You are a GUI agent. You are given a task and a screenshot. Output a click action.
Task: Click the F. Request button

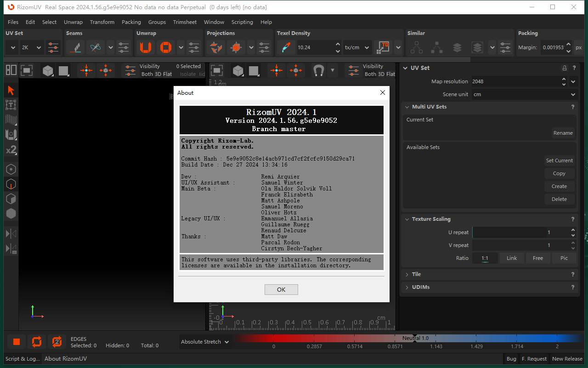pos(534,359)
